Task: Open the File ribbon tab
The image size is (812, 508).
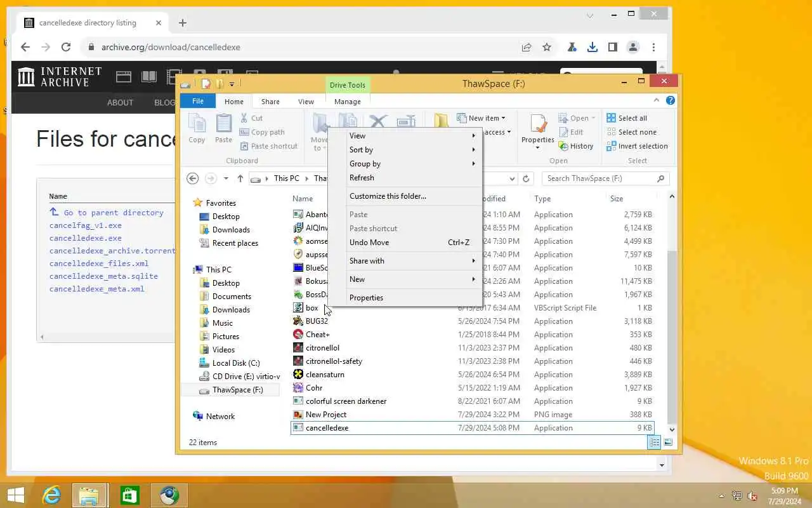Action: coord(198,101)
